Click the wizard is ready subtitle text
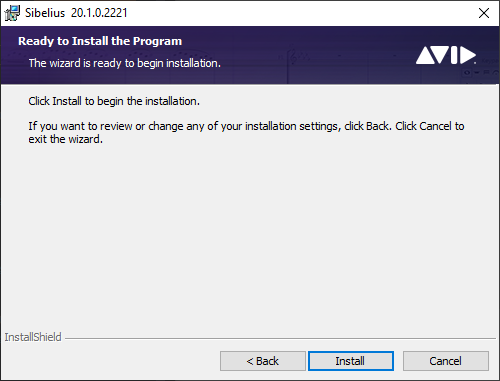Viewport: 500px width, 381px height. click(125, 63)
